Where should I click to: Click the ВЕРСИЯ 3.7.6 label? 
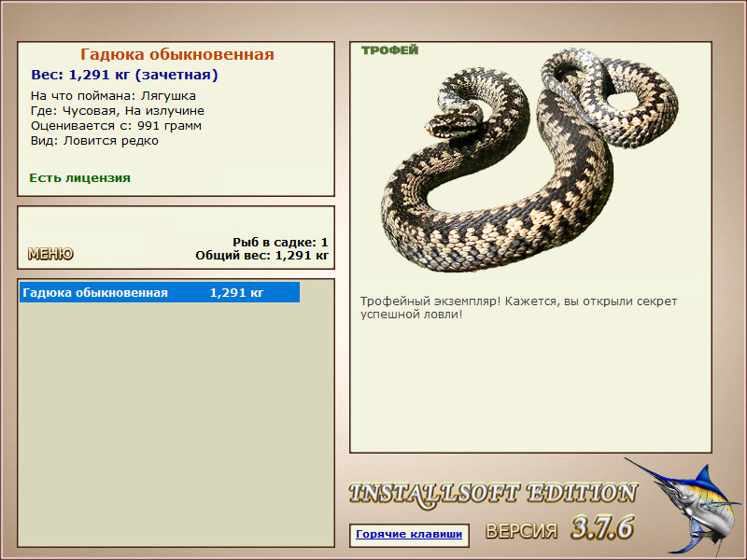coord(559,528)
